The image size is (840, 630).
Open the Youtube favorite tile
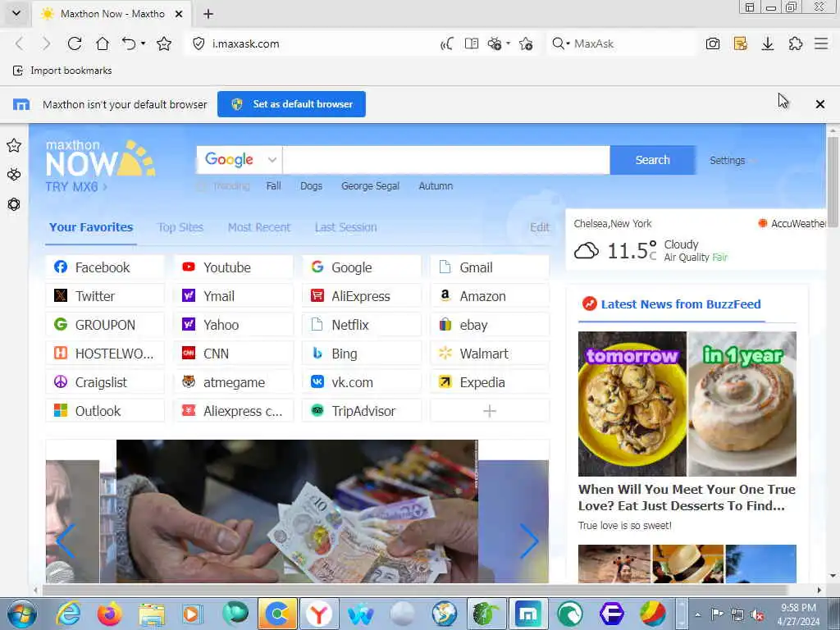click(x=234, y=267)
